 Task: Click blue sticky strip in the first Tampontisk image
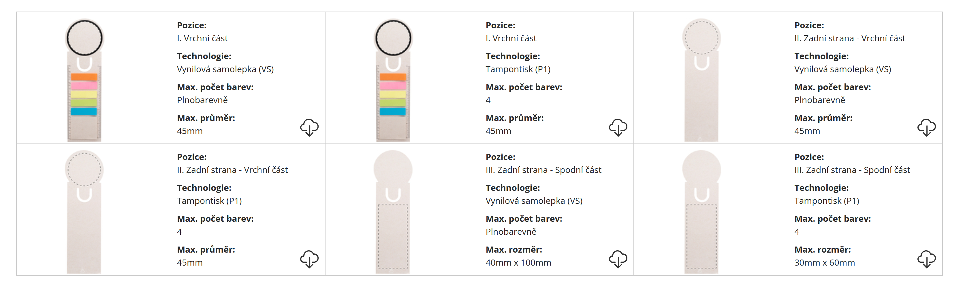click(x=393, y=112)
